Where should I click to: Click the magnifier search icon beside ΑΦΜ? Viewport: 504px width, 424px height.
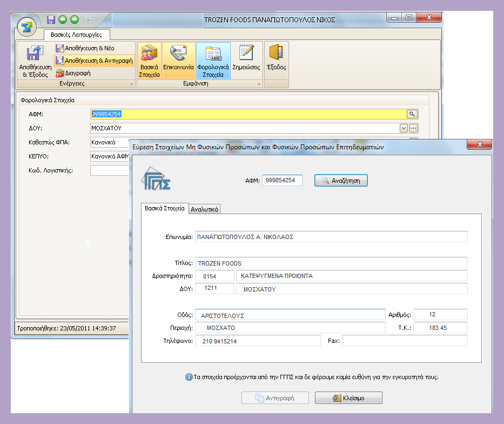coord(412,114)
